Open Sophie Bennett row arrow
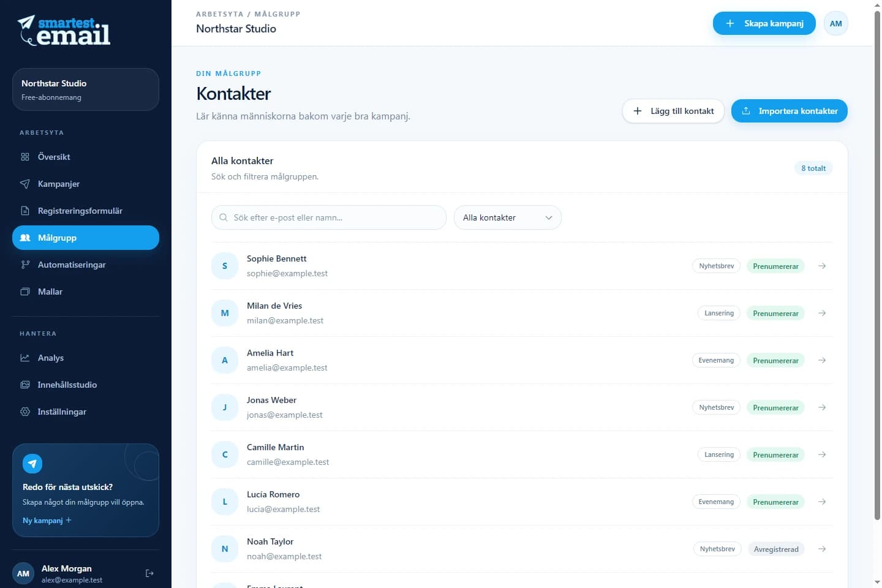This screenshot has height=588, width=882. 822,266
